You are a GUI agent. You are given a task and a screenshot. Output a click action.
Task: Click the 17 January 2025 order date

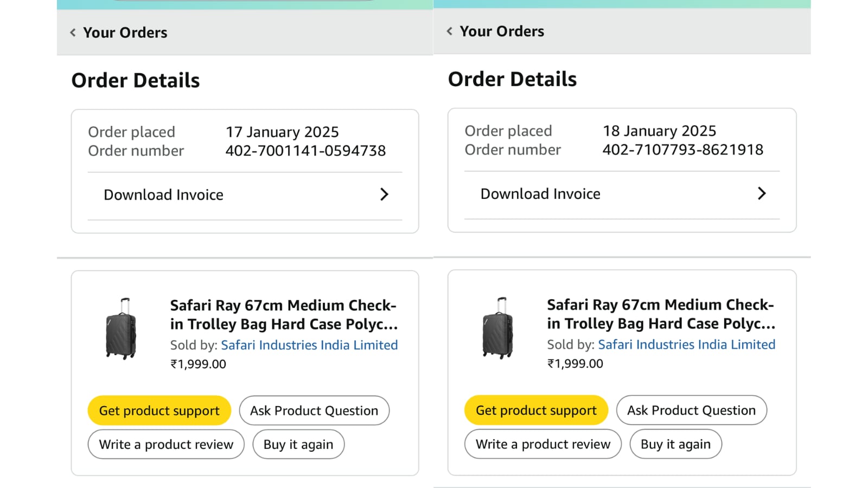coord(282,132)
